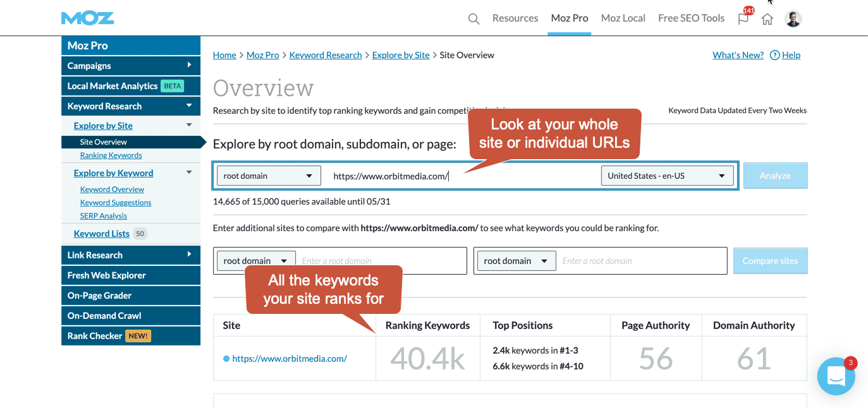Open Keyword Suggestions sidebar link

click(x=116, y=203)
